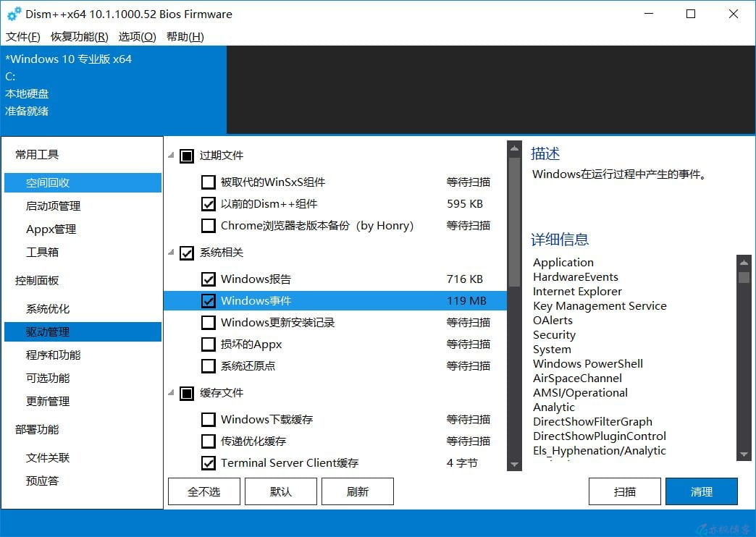Viewport: 756px width, 537px height.
Task: Toggle the 系统相关 group checkbox
Action: pos(187,253)
